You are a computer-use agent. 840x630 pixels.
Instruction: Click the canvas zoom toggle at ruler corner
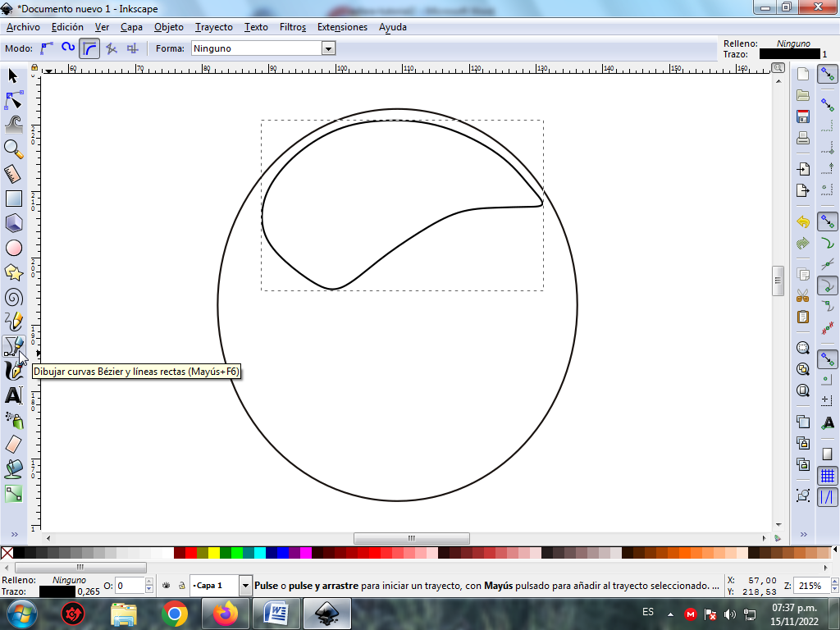[x=778, y=67]
